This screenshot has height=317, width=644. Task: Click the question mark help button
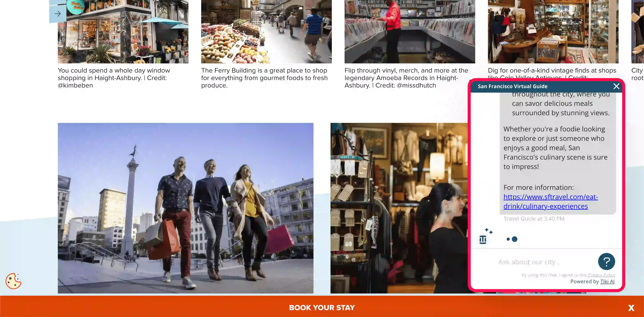[x=606, y=261]
